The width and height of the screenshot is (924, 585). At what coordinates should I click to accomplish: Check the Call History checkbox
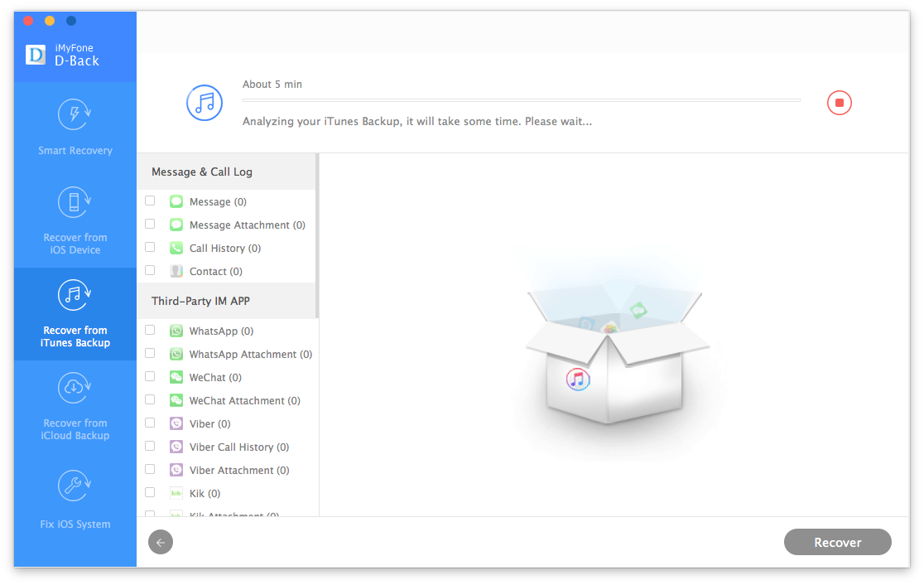[x=150, y=247]
